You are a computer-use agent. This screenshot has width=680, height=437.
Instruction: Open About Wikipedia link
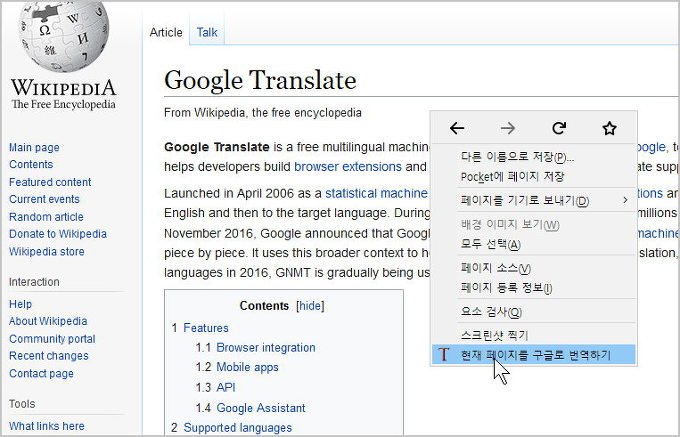coord(48,321)
